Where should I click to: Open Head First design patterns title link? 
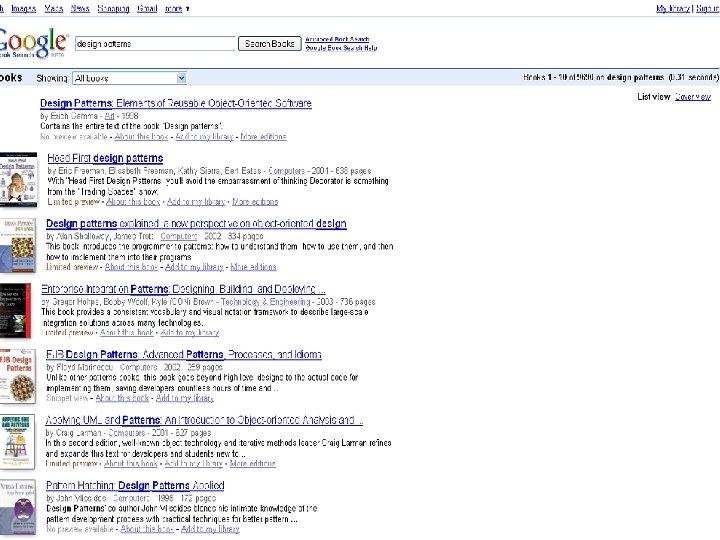pos(105,158)
